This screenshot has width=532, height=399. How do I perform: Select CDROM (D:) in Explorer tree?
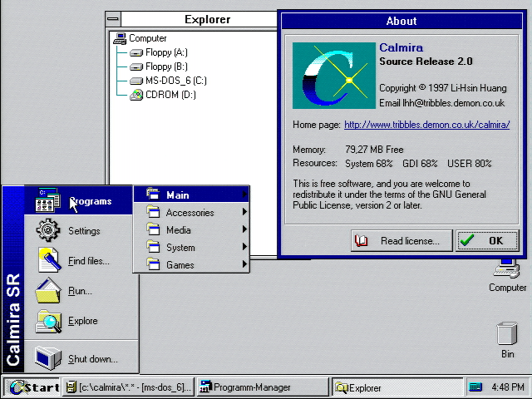(x=170, y=95)
